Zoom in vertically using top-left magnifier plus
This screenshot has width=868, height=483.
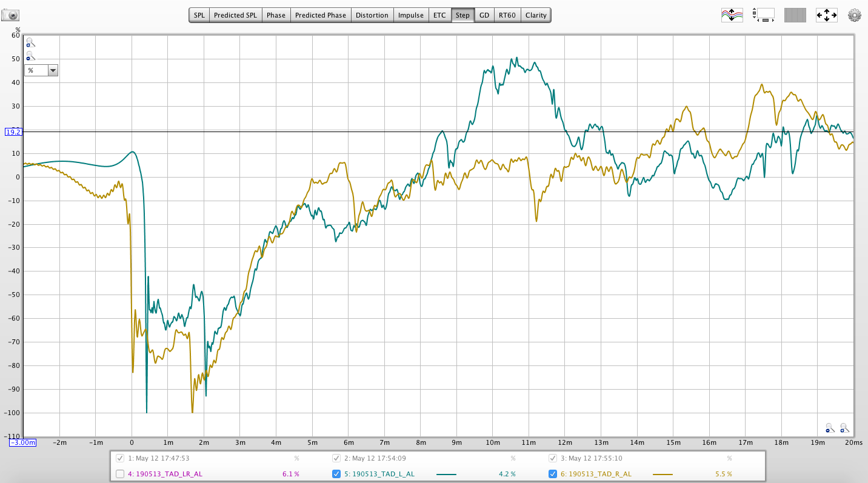click(30, 43)
